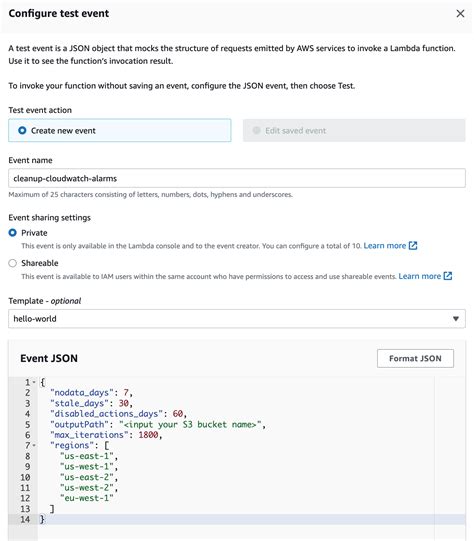Select Shareable sharing setting
This screenshot has height=541, width=474.
pos(12,263)
